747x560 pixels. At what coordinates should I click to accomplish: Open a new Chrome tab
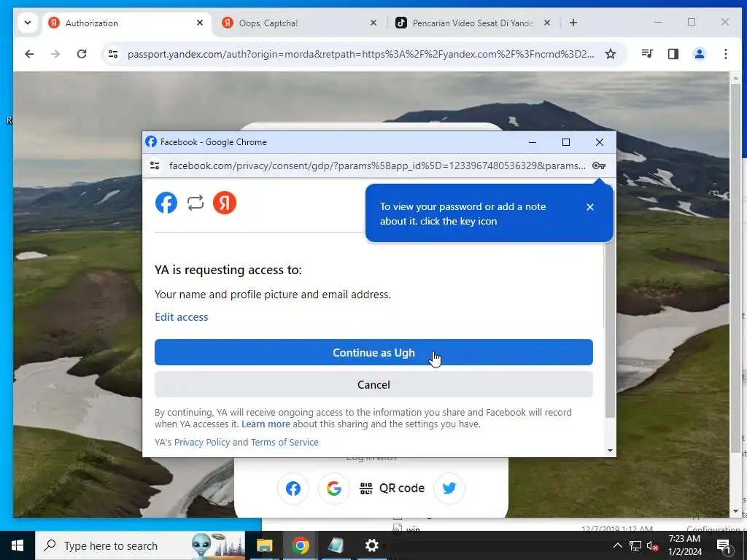pyautogui.click(x=573, y=23)
